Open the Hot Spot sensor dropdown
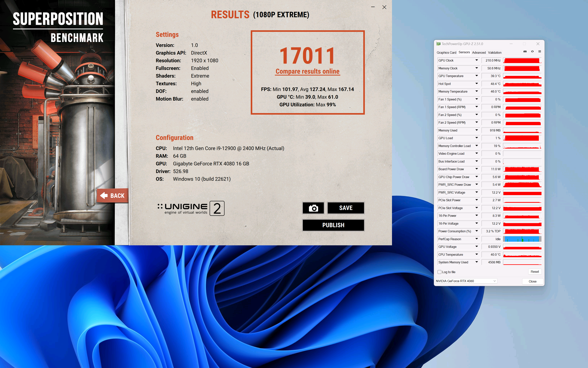This screenshot has height=368, width=588. click(477, 84)
